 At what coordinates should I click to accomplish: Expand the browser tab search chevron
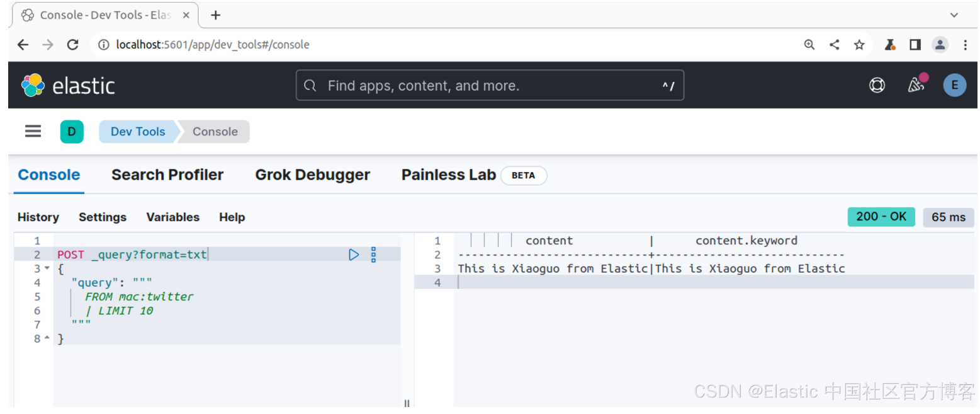954,15
